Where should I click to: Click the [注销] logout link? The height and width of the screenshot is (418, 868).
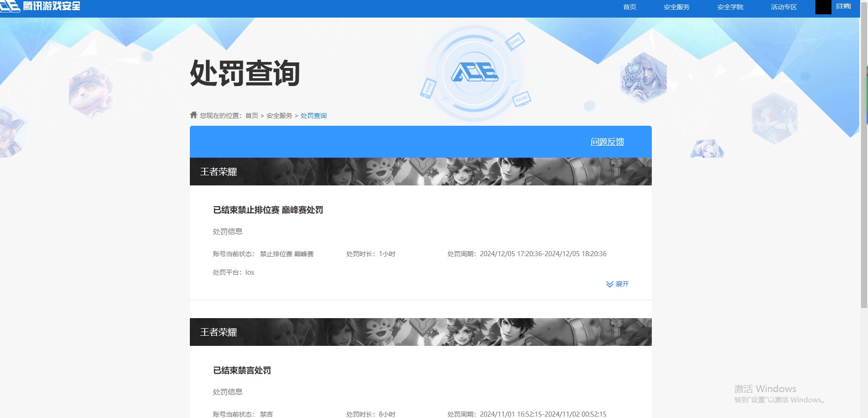tap(843, 6)
